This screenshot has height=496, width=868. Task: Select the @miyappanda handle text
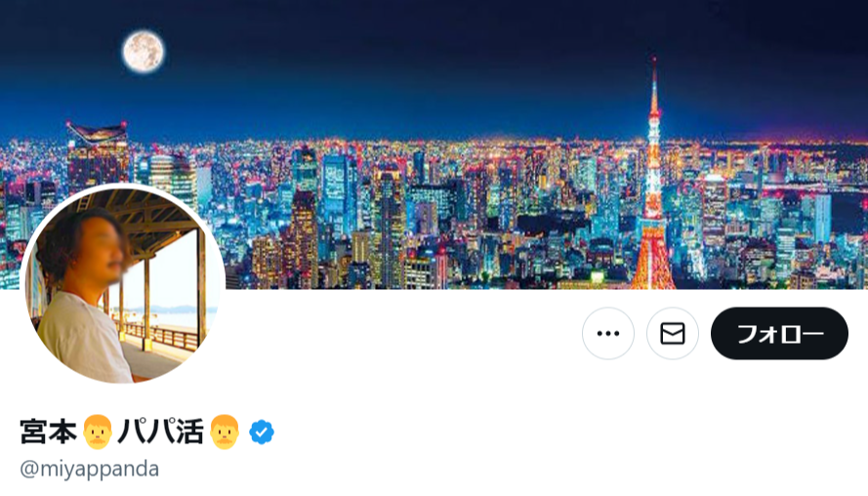89,469
